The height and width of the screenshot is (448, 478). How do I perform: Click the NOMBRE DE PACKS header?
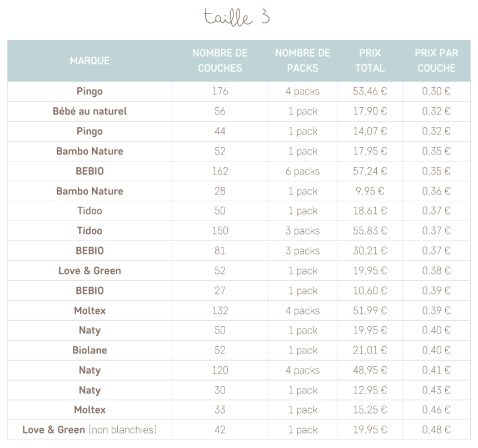pos(302,61)
